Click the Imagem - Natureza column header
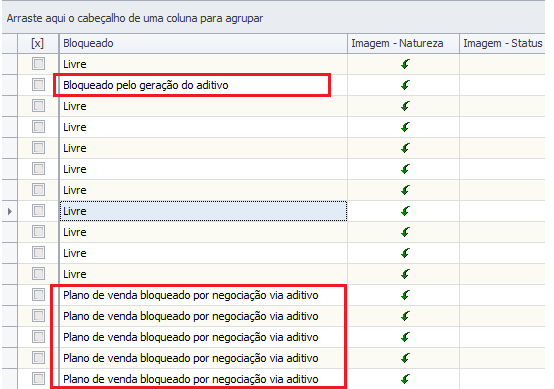Viewport: 554px width, 389px height. pyautogui.click(x=403, y=43)
